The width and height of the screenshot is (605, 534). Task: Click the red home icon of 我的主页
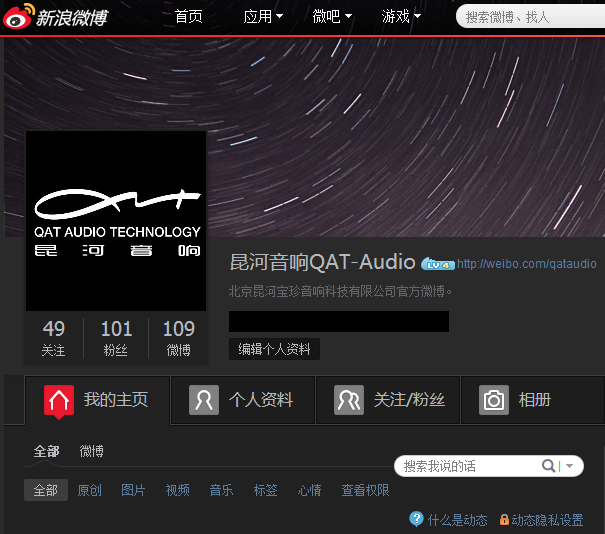pyautogui.click(x=59, y=401)
